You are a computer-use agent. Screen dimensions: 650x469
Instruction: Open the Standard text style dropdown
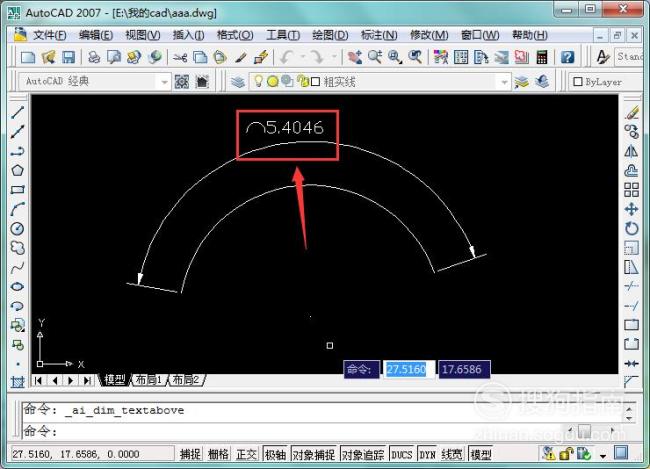[x=628, y=56]
